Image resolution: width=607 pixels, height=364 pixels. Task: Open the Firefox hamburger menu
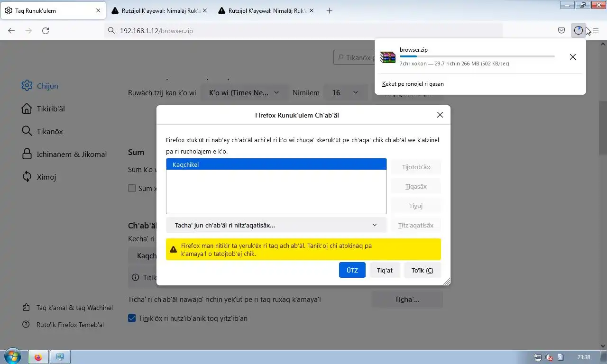tap(596, 31)
